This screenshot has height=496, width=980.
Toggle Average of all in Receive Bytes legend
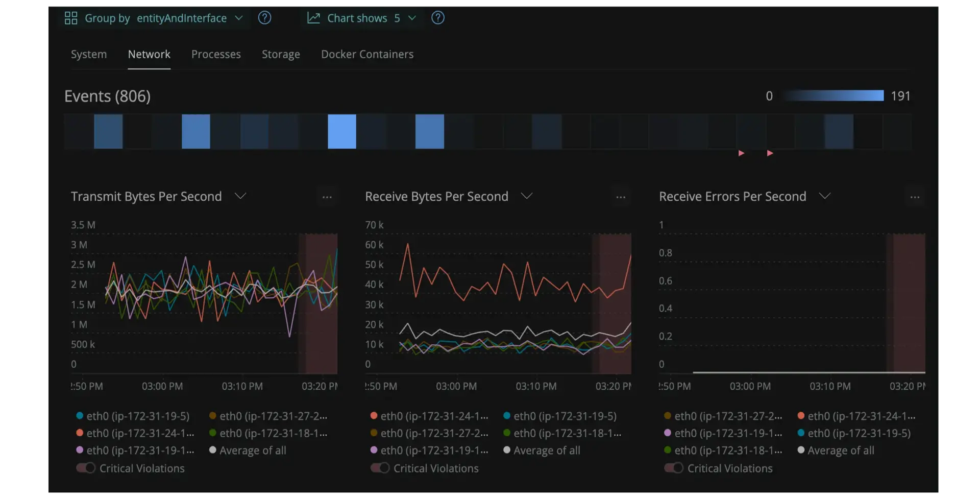[542, 451]
